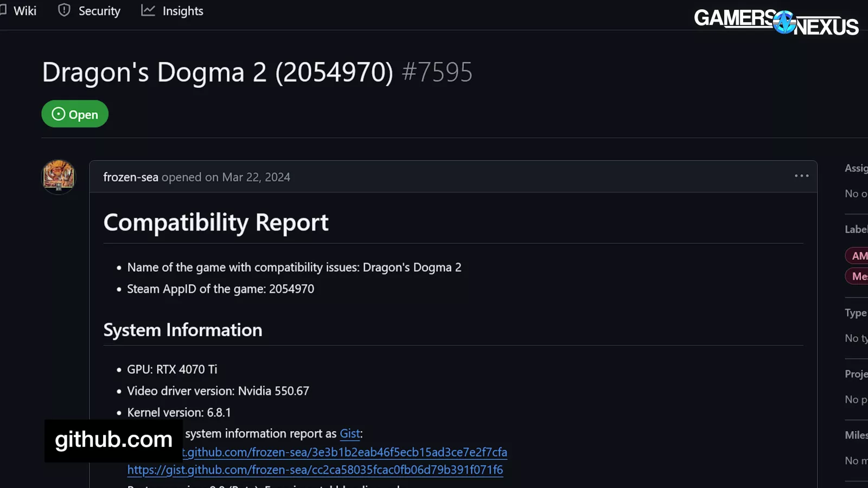
Task: Click the Mar 22, 2024 timestamp
Action: point(256,177)
